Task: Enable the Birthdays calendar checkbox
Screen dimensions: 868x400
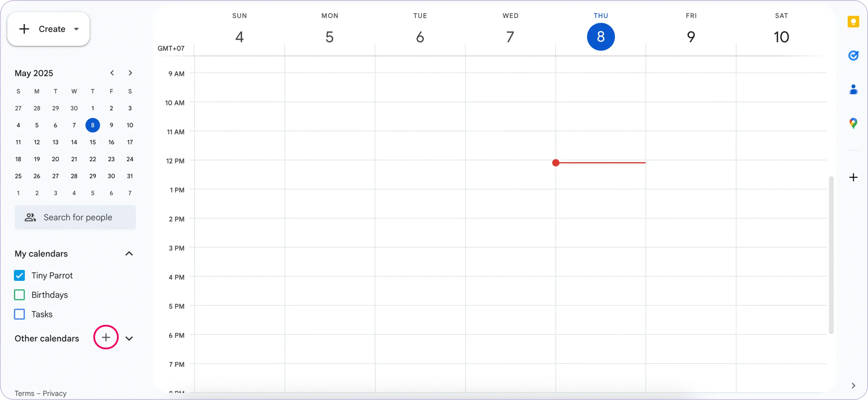Action: click(x=19, y=295)
